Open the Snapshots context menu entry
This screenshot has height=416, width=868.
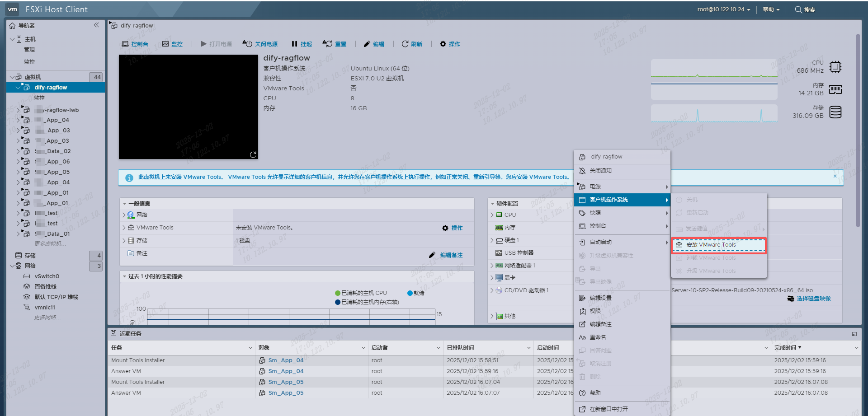pos(622,213)
